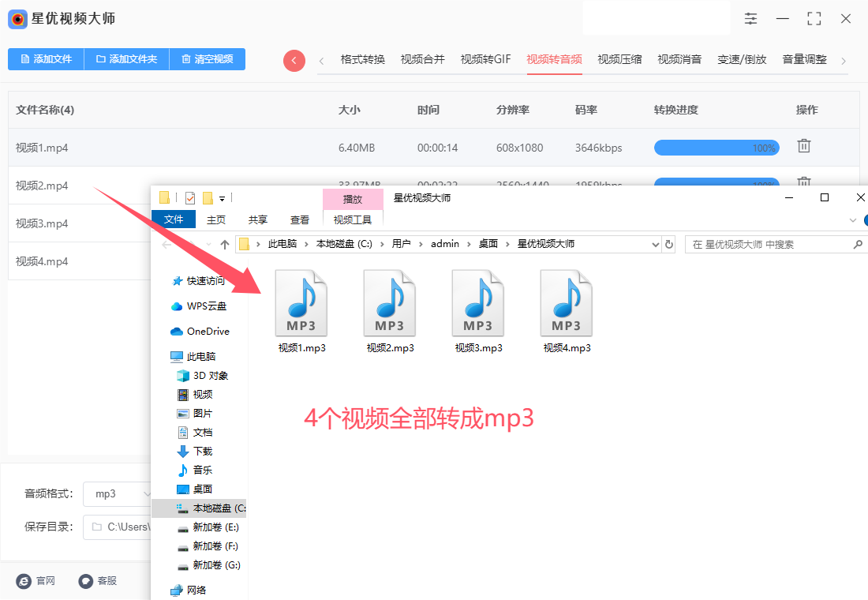Open the 图片 library in navigation pane
The width and height of the screenshot is (868, 600).
click(194, 414)
